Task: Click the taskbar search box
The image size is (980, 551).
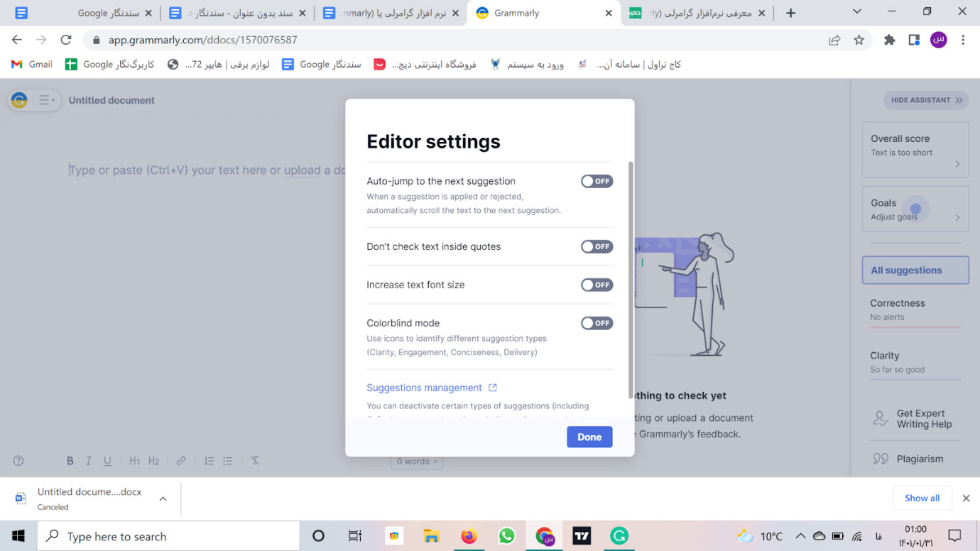Action: 168,536
